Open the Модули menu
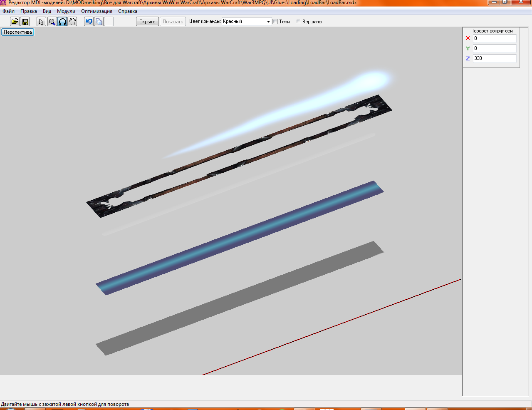532x410 pixels. point(66,11)
